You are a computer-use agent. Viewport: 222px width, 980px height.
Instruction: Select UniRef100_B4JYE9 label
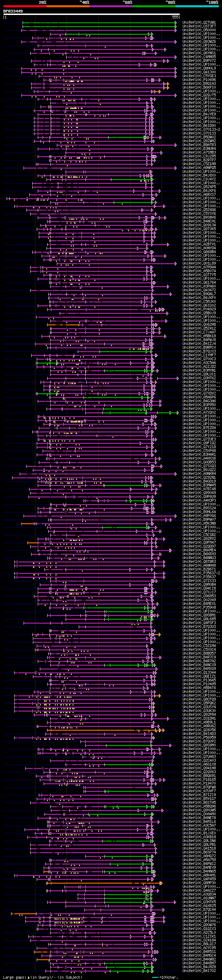point(199,114)
